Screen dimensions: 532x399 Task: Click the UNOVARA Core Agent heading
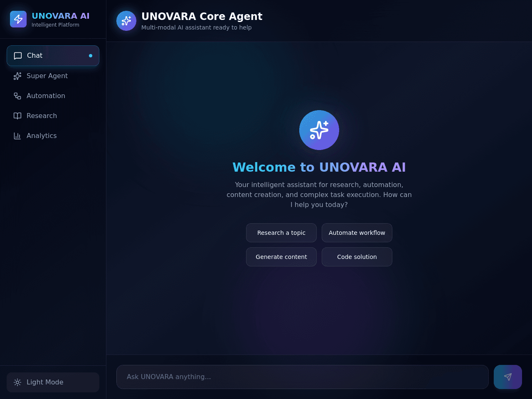(202, 16)
